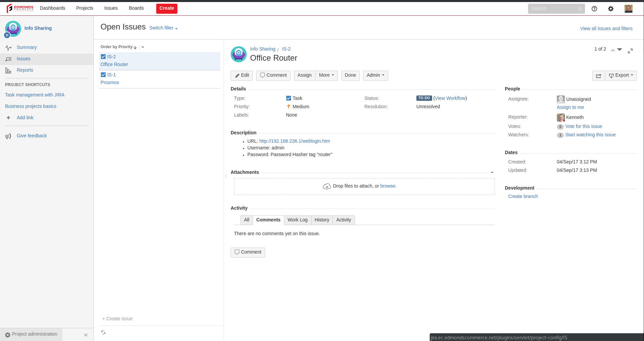Refresh the issue list with the refresh icon
The image size is (644, 341).
(103, 332)
